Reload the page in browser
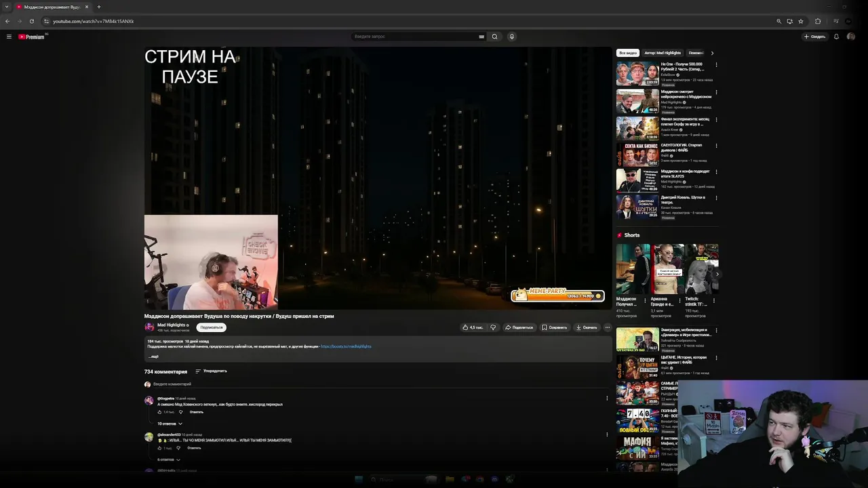868x488 pixels. 31,21
